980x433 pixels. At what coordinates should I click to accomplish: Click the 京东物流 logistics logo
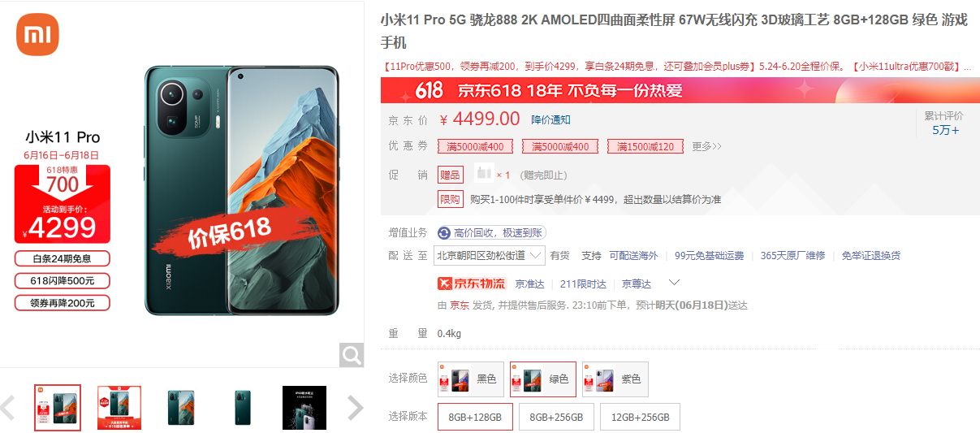pyautogui.click(x=472, y=284)
